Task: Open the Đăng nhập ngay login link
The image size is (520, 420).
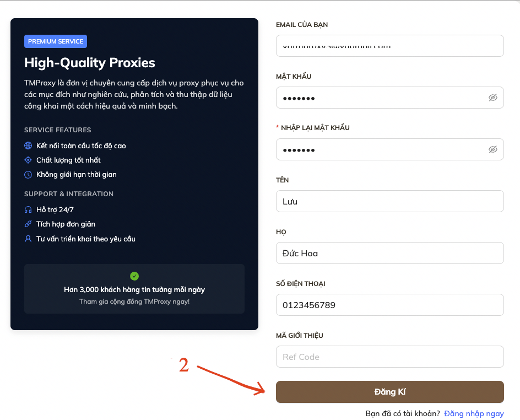Action: click(x=474, y=413)
